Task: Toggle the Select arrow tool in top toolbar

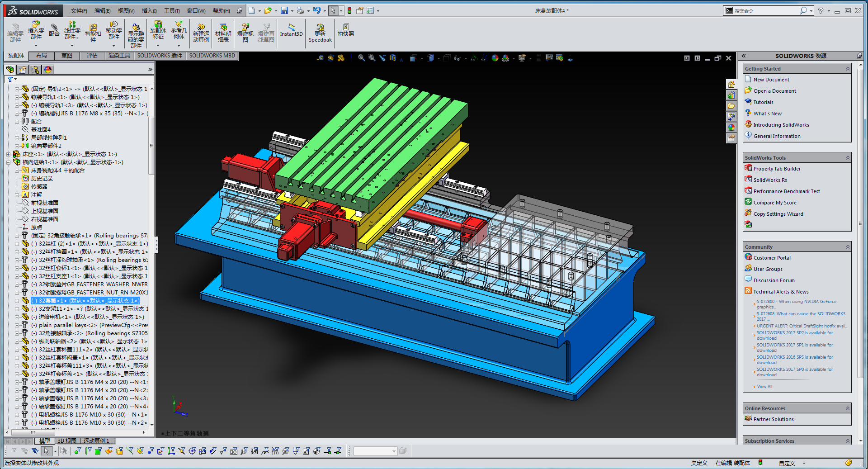Action: [333, 10]
